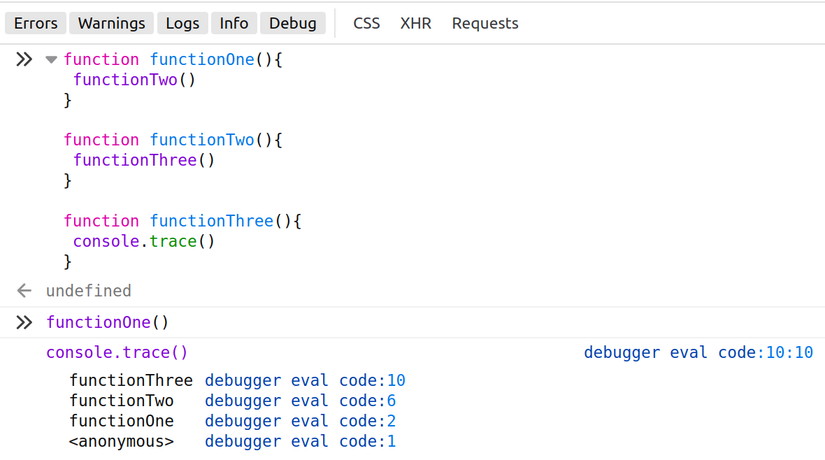Image resolution: width=825 pixels, height=460 pixels.
Task: Open debugger eval code:10:10 source link
Action: click(699, 352)
